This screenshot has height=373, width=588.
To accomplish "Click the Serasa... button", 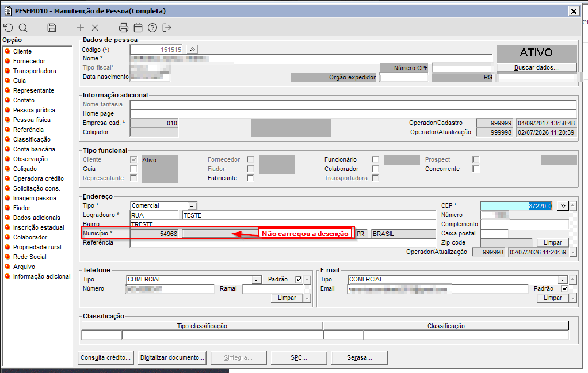I will [359, 357].
